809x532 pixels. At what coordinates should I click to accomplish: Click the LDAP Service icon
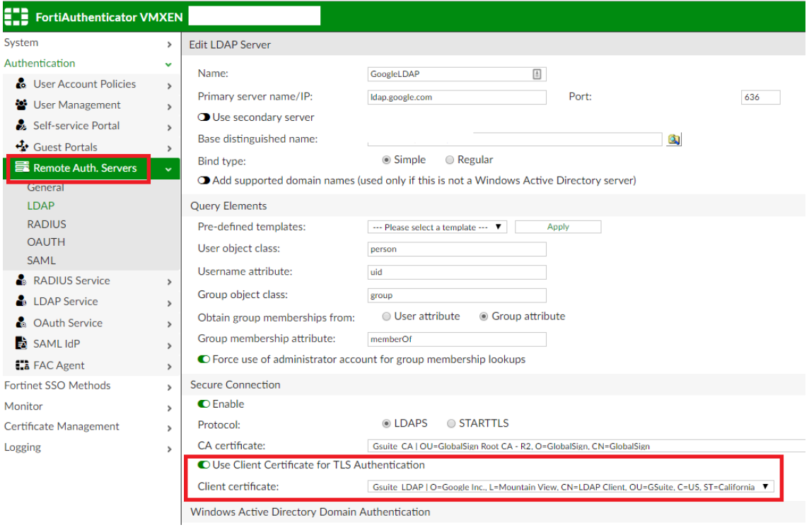21,301
